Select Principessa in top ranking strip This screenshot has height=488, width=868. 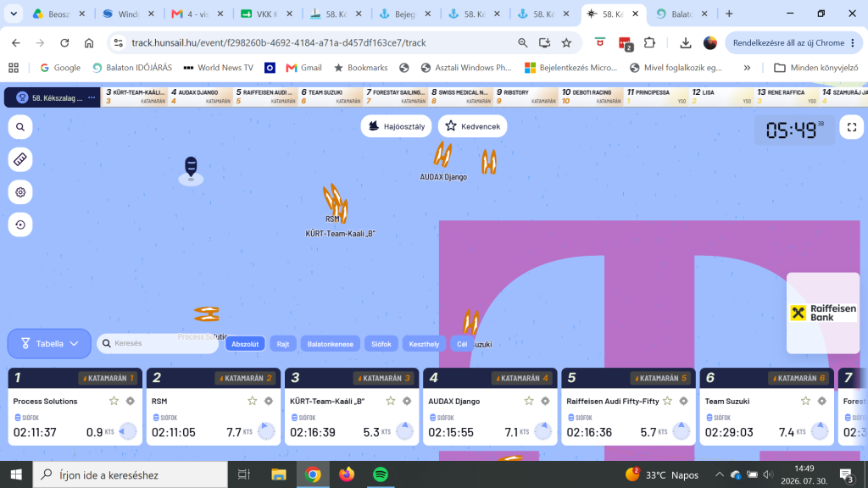tap(656, 97)
